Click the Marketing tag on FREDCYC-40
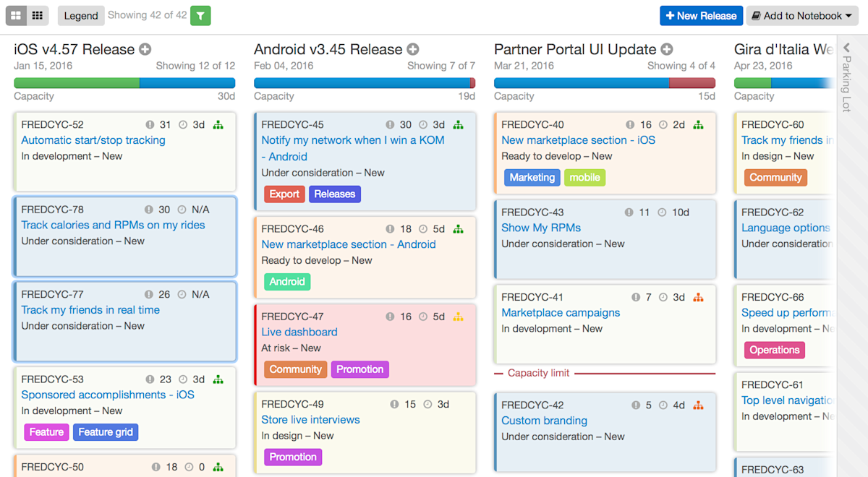Image resolution: width=868 pixels, height=477 pixels. pos(532,177)
